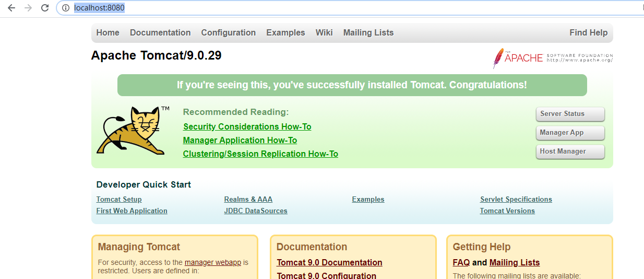Click the browser back arrow
Screen dimensions: 644x279
point(11,8)
